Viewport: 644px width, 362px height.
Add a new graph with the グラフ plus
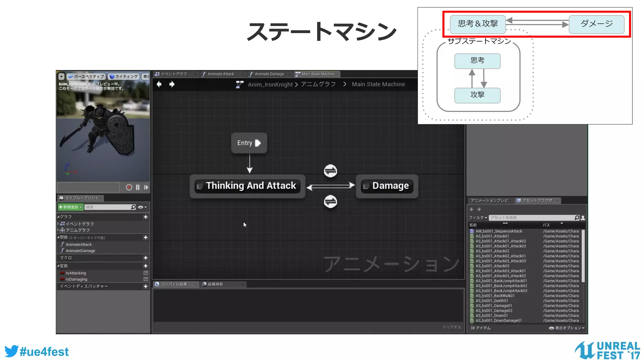point(146,217)
